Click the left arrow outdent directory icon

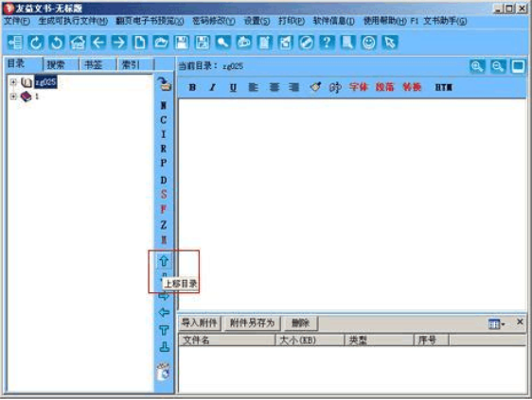pyautogui.click(x=164, y=312)
